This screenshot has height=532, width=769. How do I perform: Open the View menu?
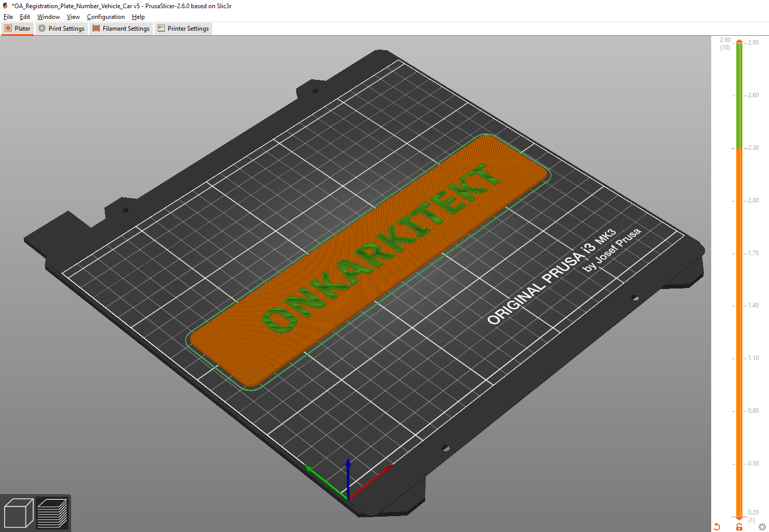tap(73, 17)
